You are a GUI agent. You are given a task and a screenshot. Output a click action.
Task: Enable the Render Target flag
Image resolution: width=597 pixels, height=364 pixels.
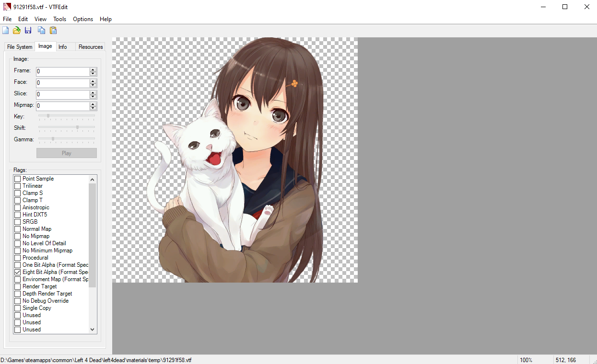[x=17, y=286]
